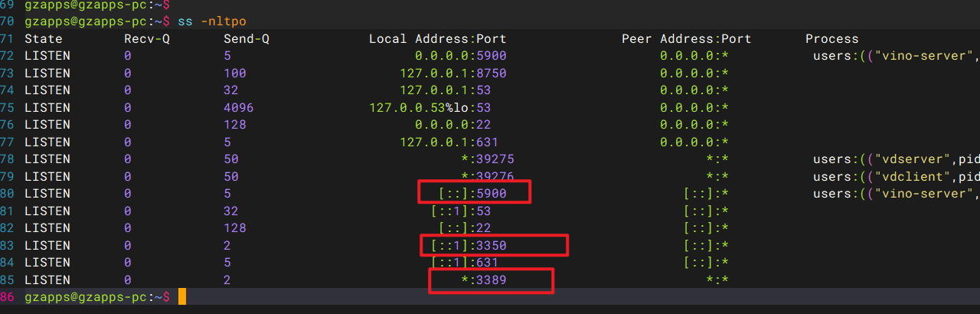Click the Send-Q value 4096
Image resolution: width=980 pixels, height=314 pixels.
(238, 108)
